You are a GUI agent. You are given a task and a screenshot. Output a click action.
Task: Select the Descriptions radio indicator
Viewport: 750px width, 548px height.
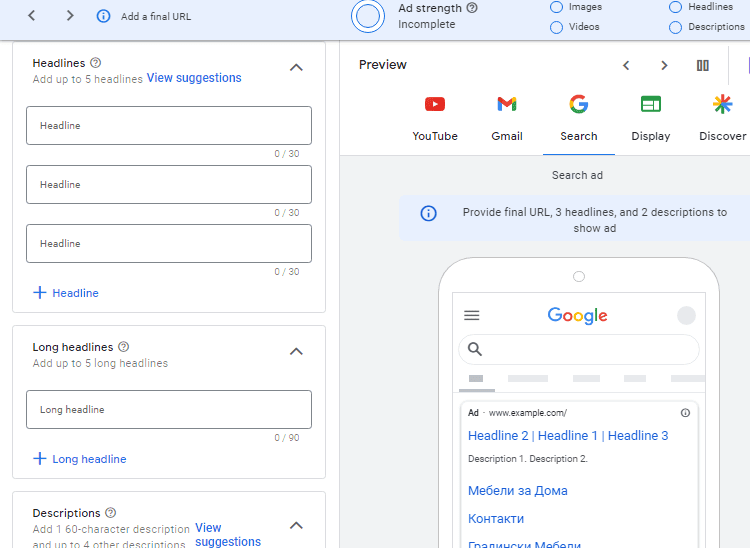[676, 27]
